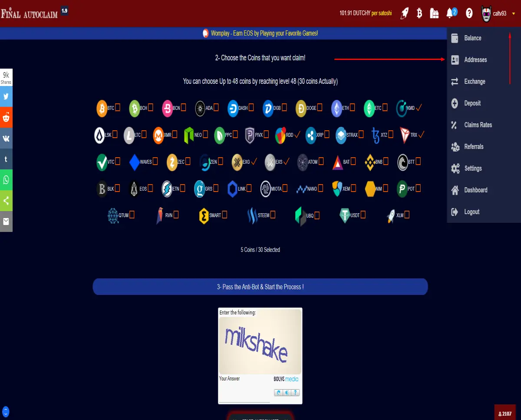Uncheck the KMD coin checkbox
521x420 pixels.
click(x=419, y=108)
